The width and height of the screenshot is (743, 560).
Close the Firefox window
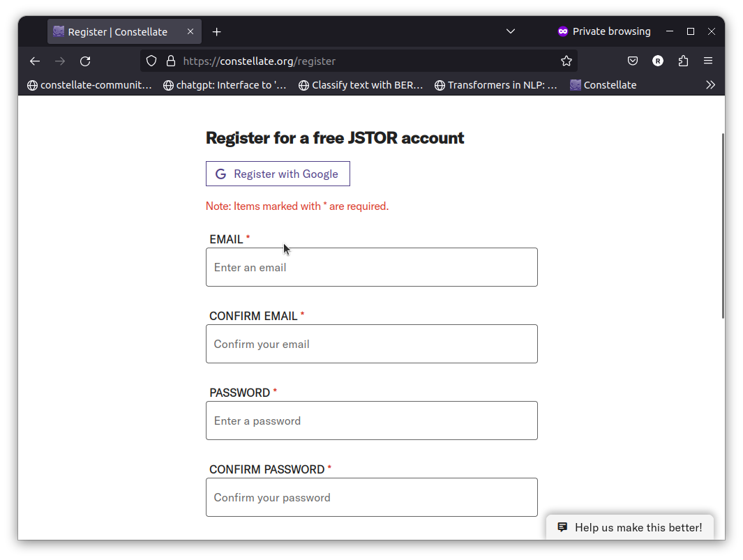[x=711, y=31]
